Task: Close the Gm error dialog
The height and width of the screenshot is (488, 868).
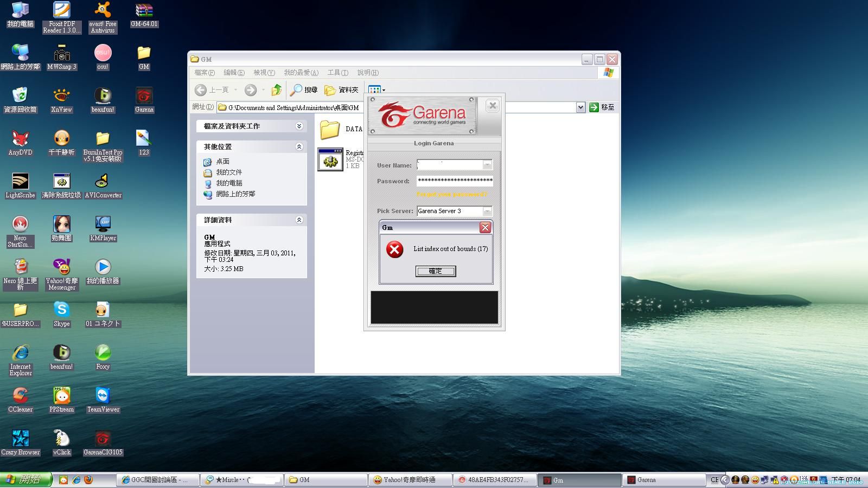Action: tap(485, 228)
